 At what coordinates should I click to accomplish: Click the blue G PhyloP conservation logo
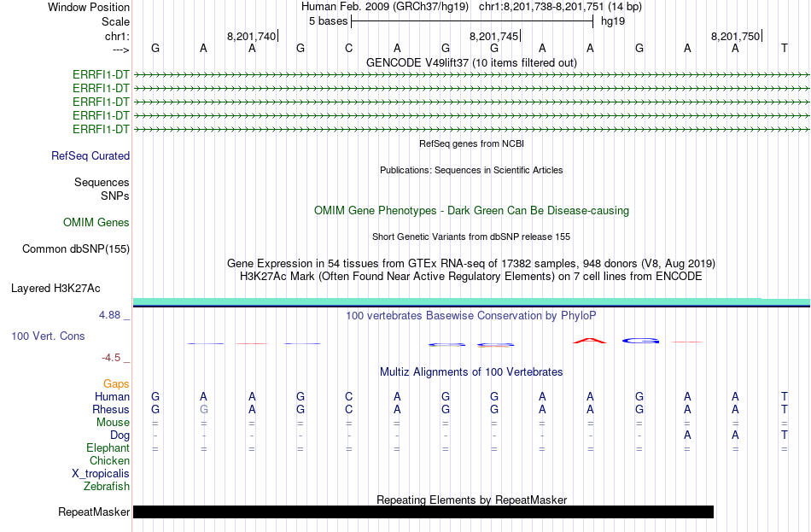click(640, 341)
